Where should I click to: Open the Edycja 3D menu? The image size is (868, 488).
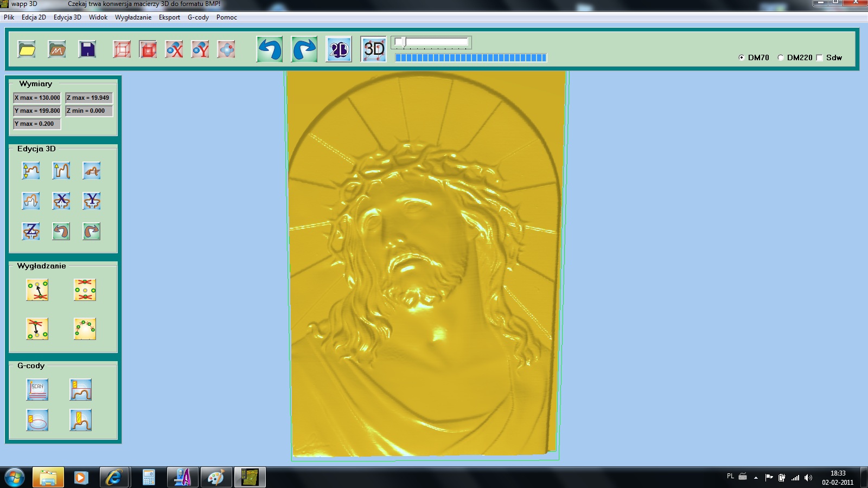(67, 17)
